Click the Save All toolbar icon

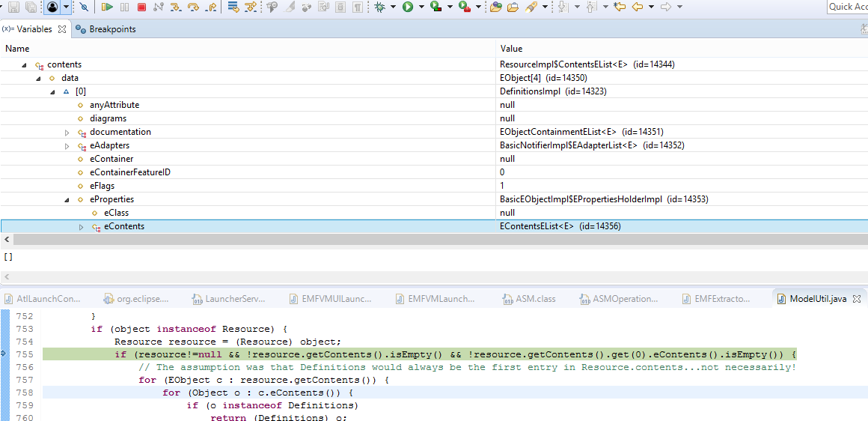31,7
